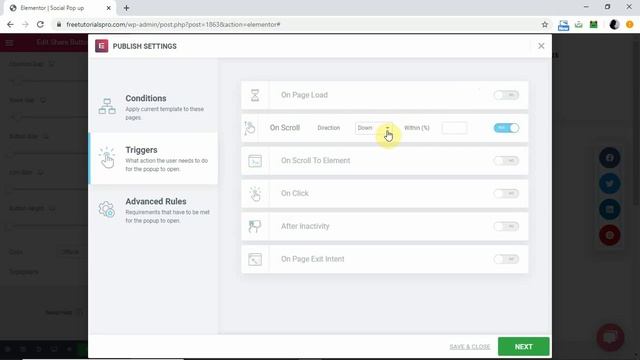Screen dimensions: 640x360
Task: Turn off the On Scroll trigger switch
Action: 506,128
